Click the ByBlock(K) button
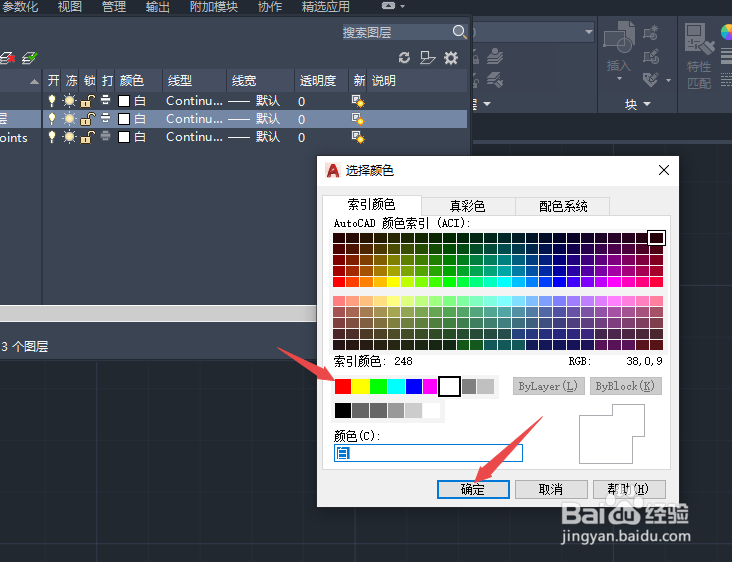This screenshot has width=732, height=562. [x=626, y=386]
